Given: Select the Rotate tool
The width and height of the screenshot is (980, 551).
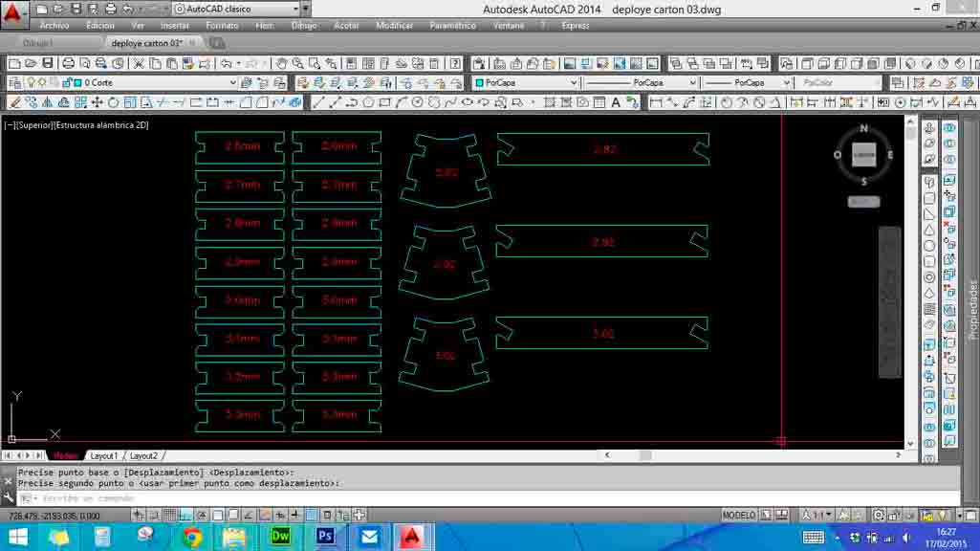Looking at the screenshot, I should tap(113, 102).
